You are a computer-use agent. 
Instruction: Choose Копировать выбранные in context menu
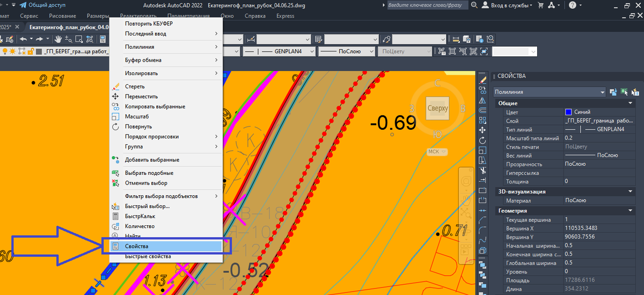(x=166, y=106)
